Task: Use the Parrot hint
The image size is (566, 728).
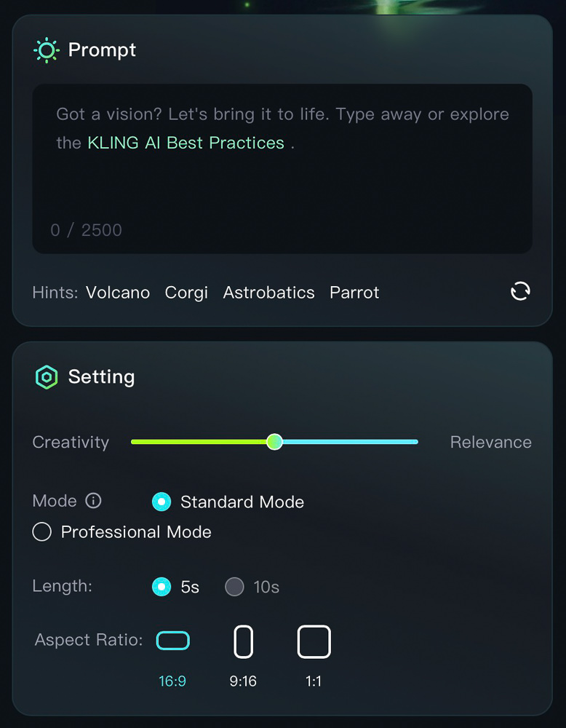Action: click(x=354, y=293)
